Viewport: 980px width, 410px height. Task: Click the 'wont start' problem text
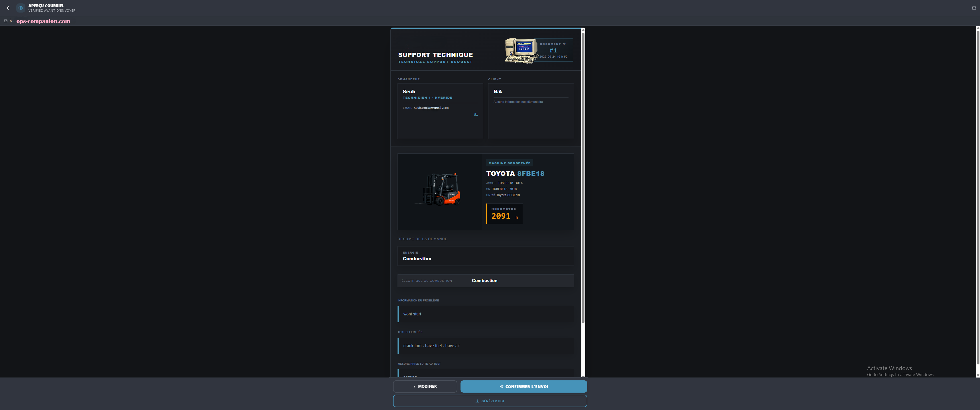(x=412, y=314)
